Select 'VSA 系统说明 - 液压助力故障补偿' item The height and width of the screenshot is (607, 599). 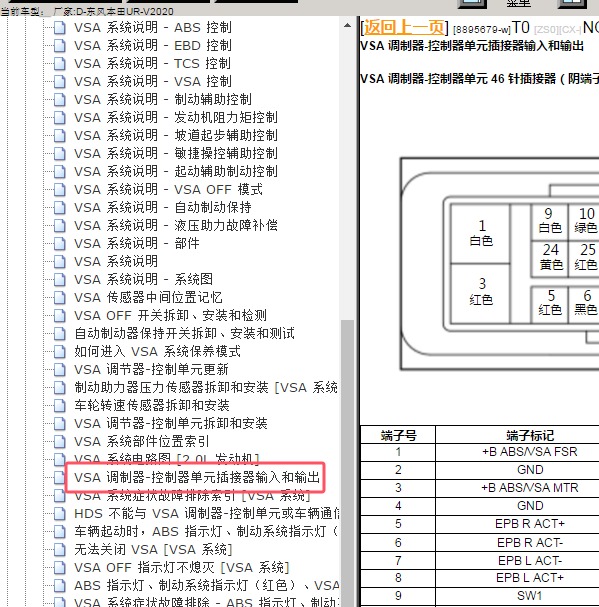point(176,225)
